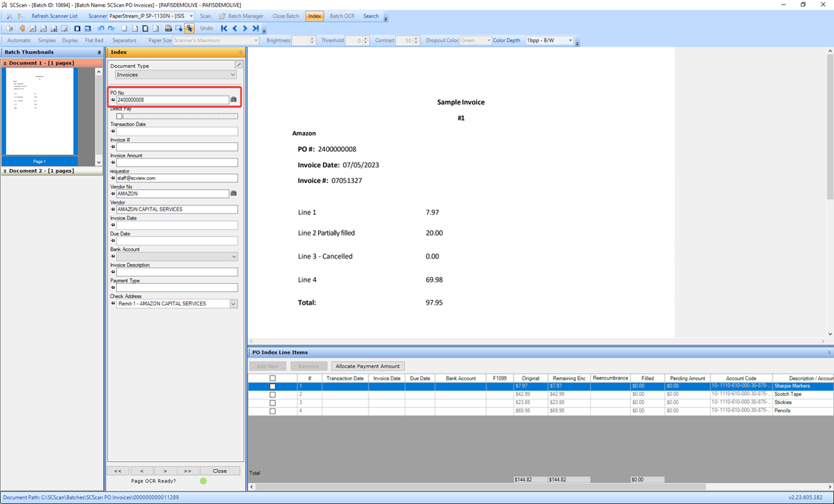The height and width of the screenshot is (504, 834).
Task: Open the Scanner selection dropdown
Action: tap(191, 16)
